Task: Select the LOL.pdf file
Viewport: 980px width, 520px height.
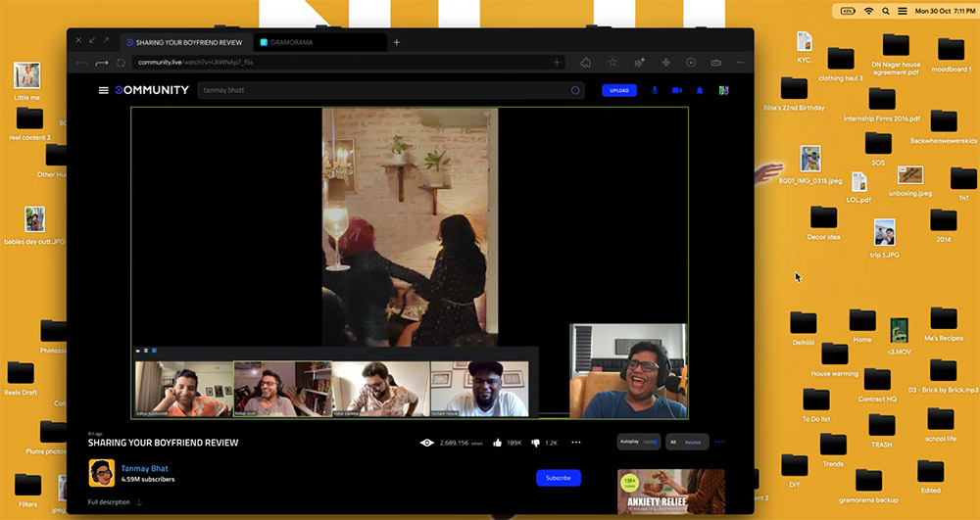Action: click(858, 187)
